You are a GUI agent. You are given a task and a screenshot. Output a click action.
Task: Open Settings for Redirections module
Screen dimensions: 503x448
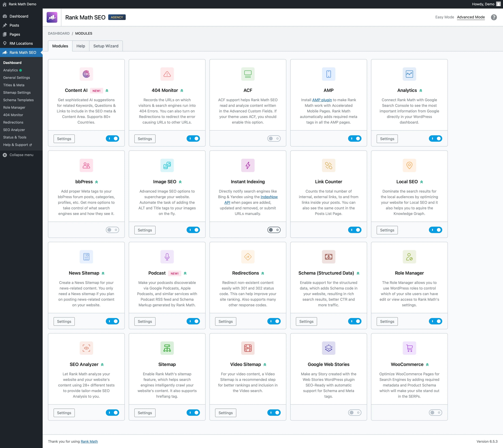click(x=226, y=321)
